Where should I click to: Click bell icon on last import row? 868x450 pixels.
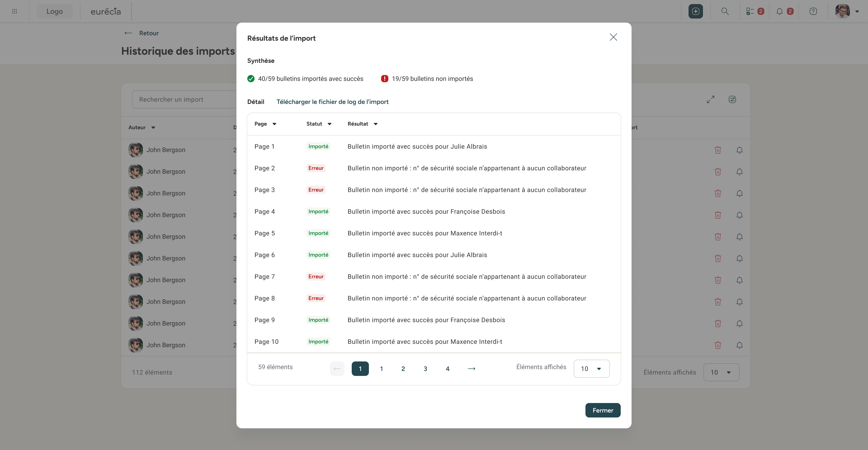pos(739,345)
